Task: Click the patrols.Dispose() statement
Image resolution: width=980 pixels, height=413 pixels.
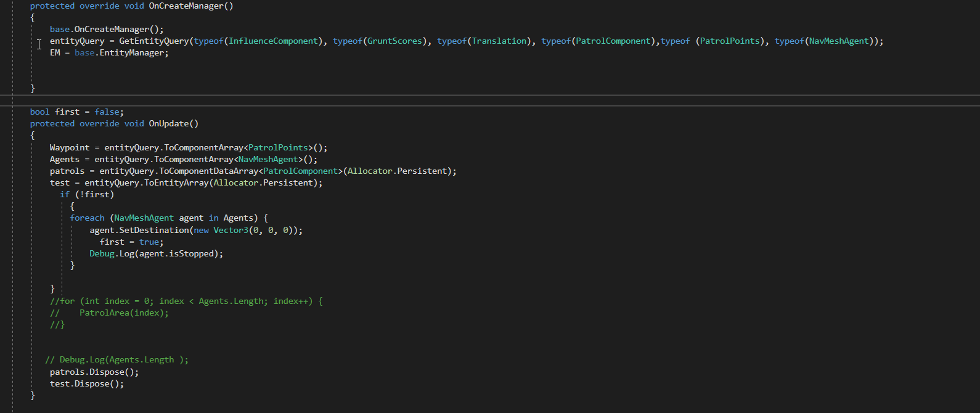Action: (x=94, y=372)
